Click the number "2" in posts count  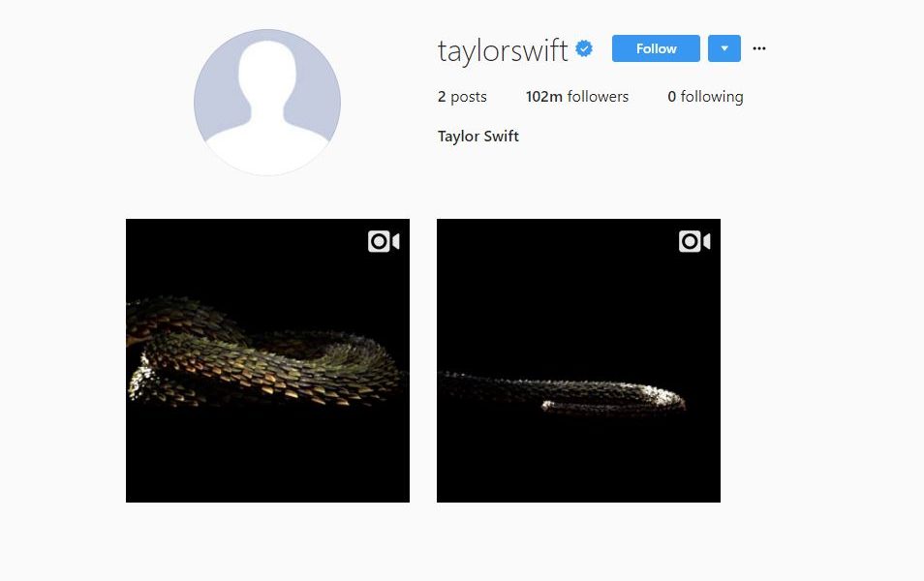tap(442, 97)
